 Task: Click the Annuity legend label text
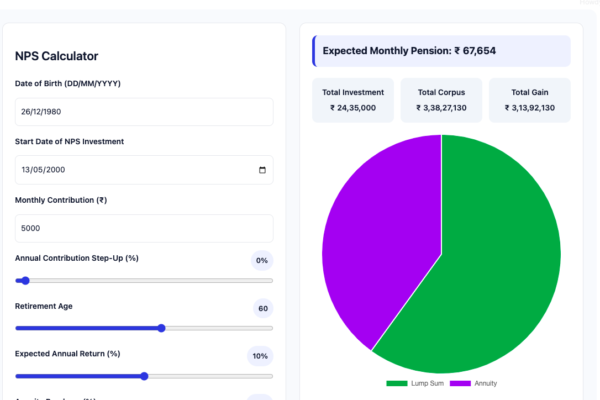coord(486,383)
